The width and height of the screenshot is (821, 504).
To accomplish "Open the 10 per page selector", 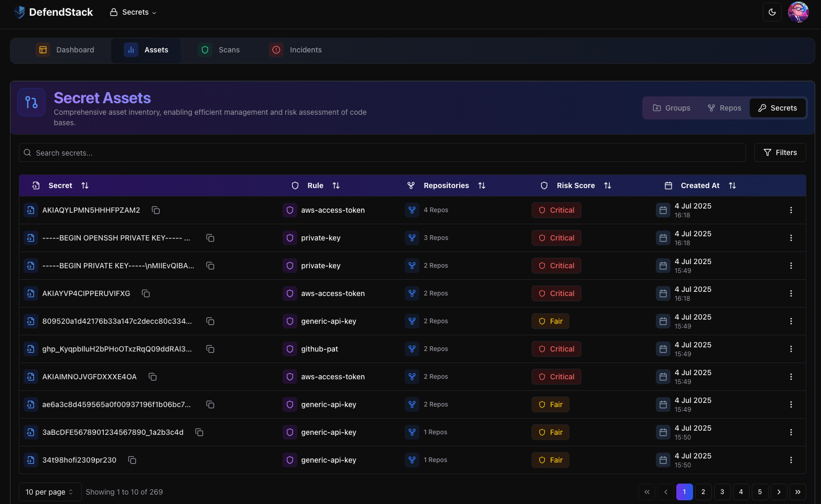I will (50, 492).
